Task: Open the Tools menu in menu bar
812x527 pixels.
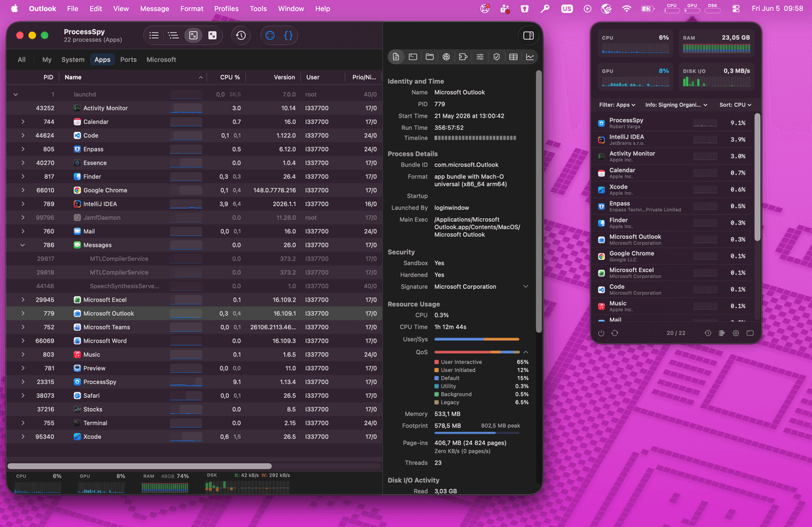Action: click(258, 9)
